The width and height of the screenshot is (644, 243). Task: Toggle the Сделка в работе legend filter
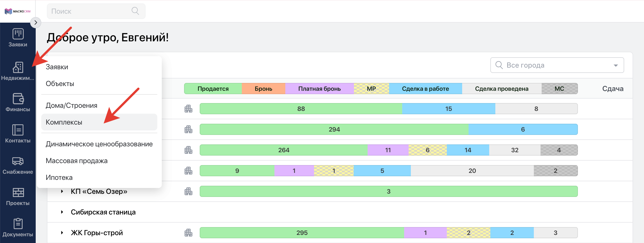pos(425,89)
